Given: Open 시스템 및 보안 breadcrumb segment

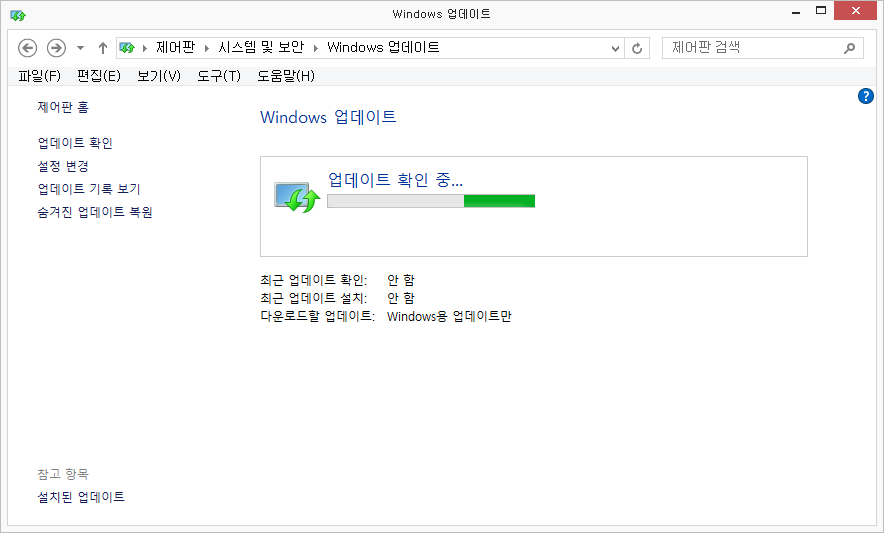Looking at the screenshot, I should point(261,47).
